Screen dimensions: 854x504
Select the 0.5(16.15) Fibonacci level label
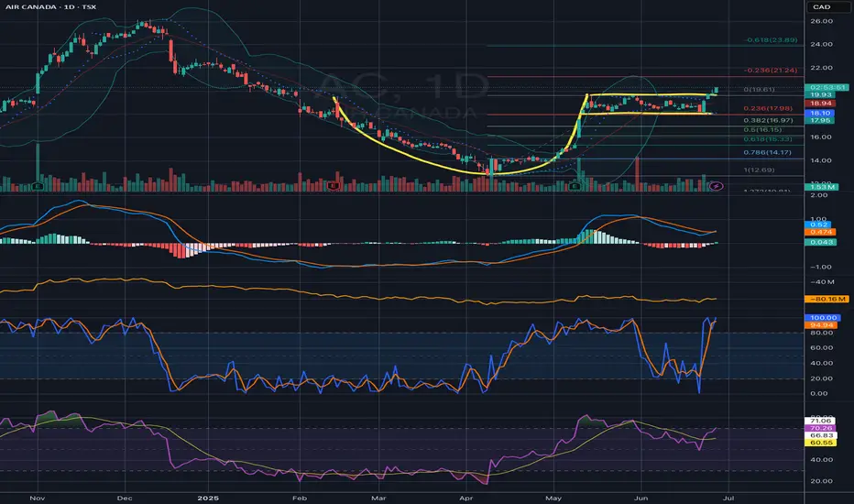click(762, 130)
